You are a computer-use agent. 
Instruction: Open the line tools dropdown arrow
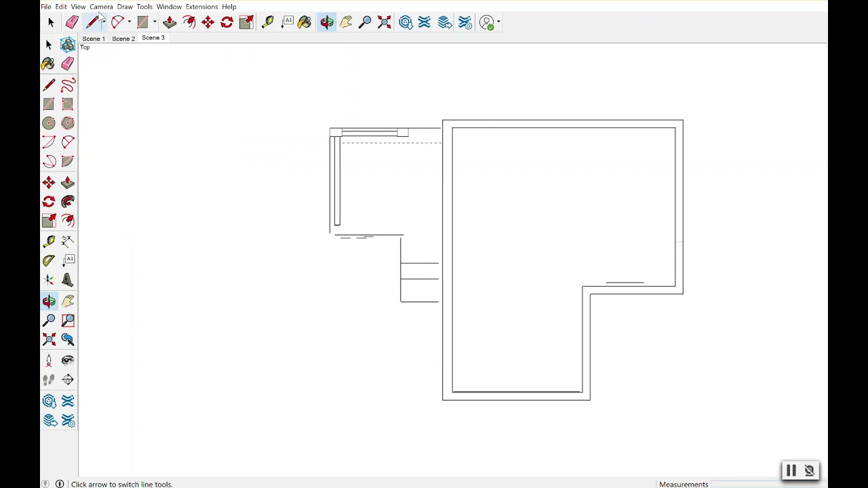pyautogui.click(x=104, y=22)
